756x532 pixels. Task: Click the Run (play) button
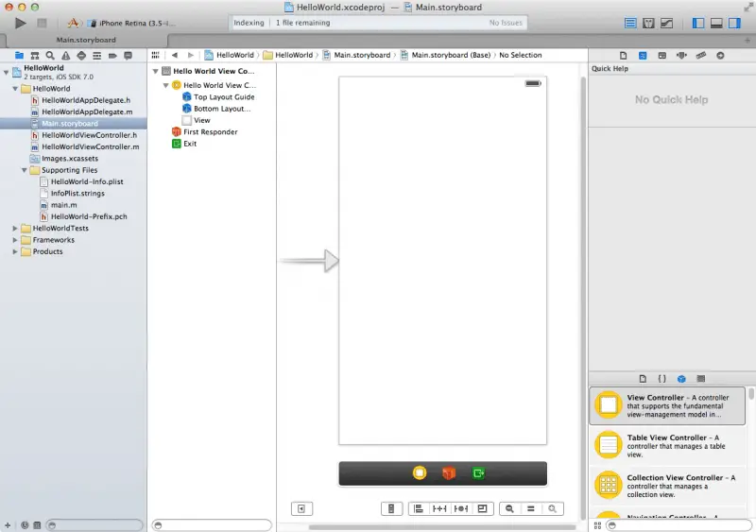click(x=21, y=22)
